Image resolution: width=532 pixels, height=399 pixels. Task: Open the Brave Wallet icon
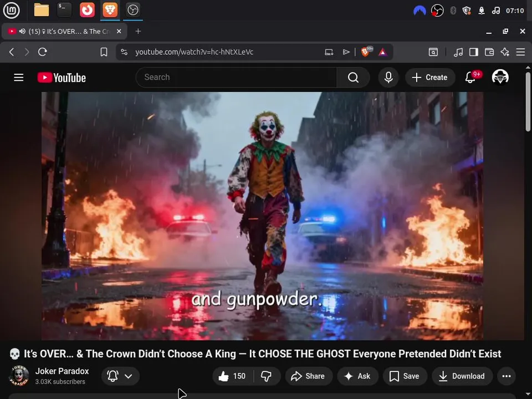[489, 52]
